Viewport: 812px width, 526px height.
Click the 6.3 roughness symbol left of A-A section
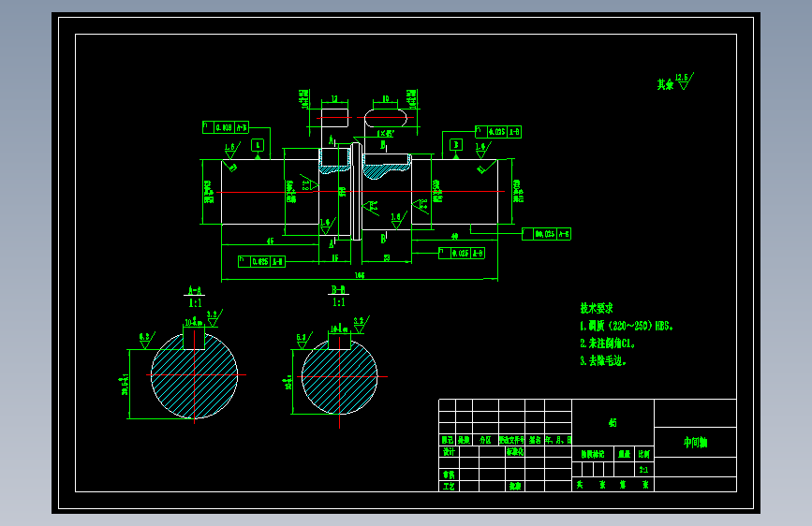[146, 340]
